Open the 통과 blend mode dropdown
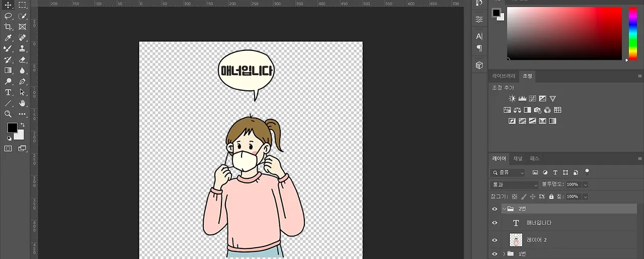This screenshot has height=259, width=644. (x=514, y=185)
